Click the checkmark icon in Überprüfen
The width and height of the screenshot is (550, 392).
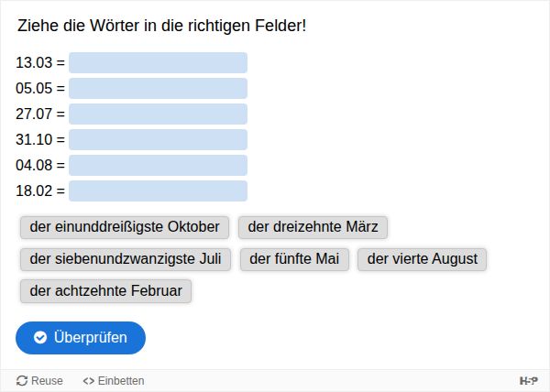pyautogui.click(x=40, y=338)
